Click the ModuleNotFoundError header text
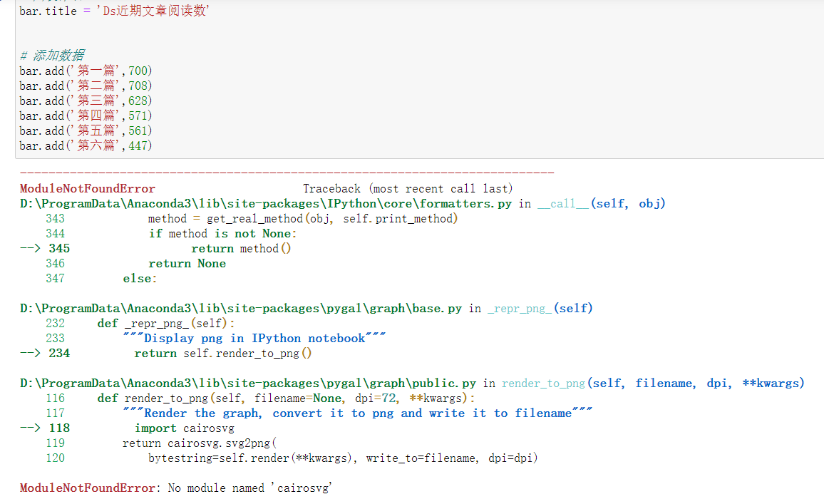The height and width of the screenshot is (504, 824). tap(87, 188)
